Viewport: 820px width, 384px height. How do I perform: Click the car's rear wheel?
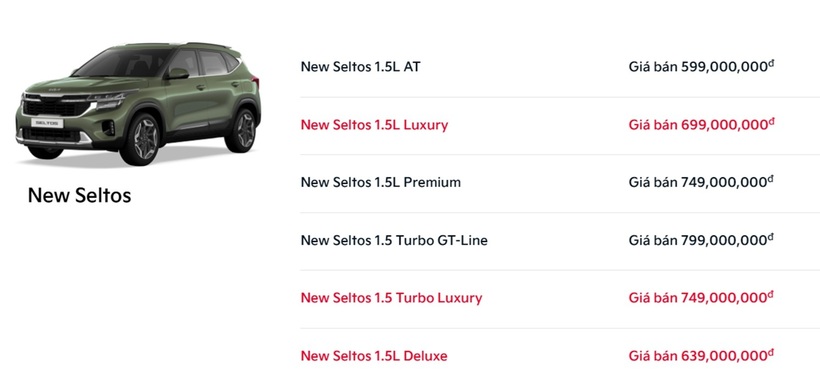[242, 130]
